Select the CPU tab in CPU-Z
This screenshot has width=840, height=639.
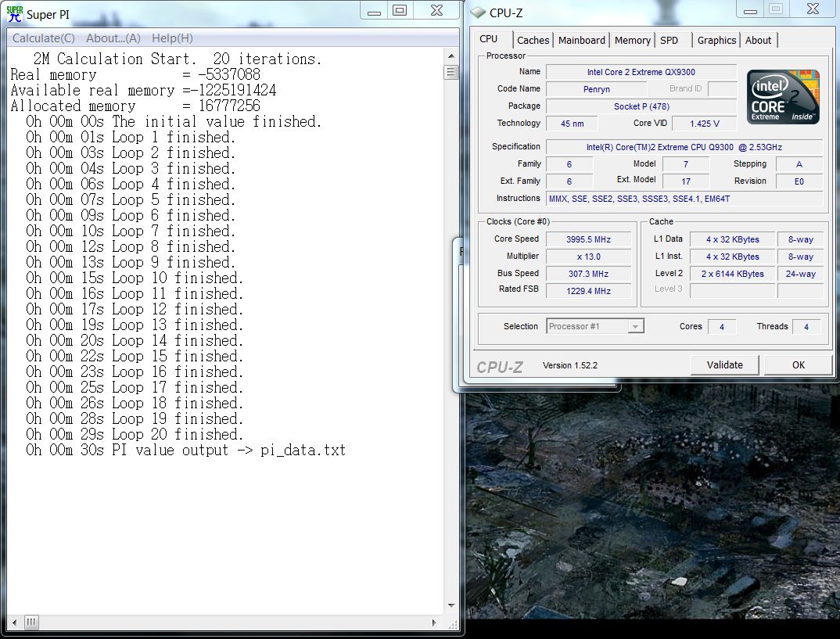[489, 39]
